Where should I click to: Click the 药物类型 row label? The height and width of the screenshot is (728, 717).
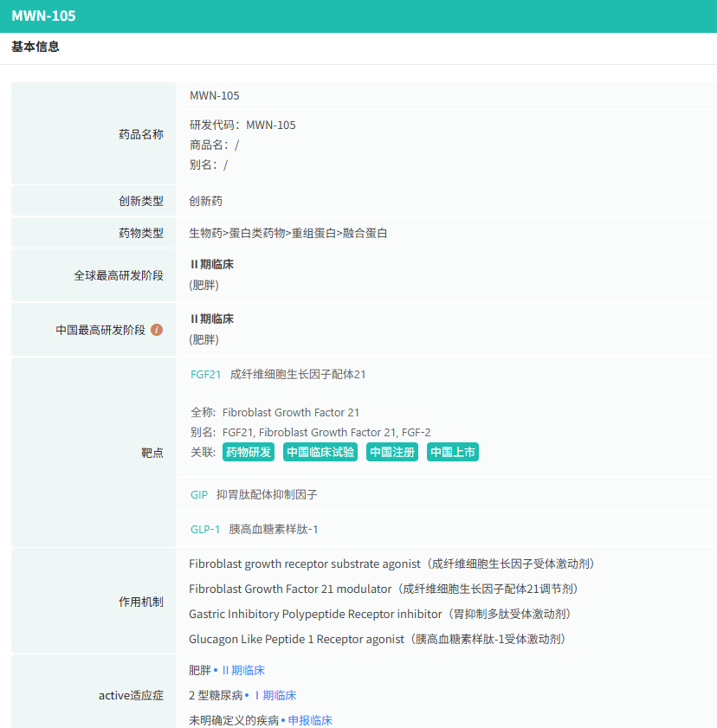pyautogui.click(x=141, y=233)
